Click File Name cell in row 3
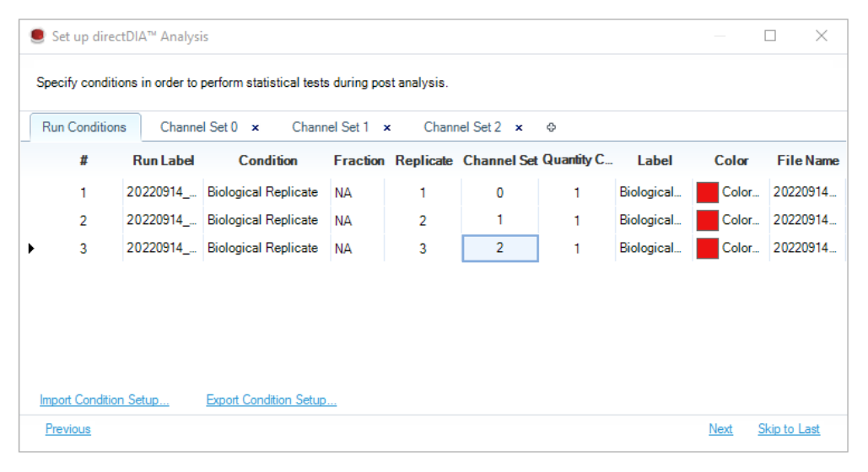The width and height of the screenshot is (868, 472). pos(807,249)
